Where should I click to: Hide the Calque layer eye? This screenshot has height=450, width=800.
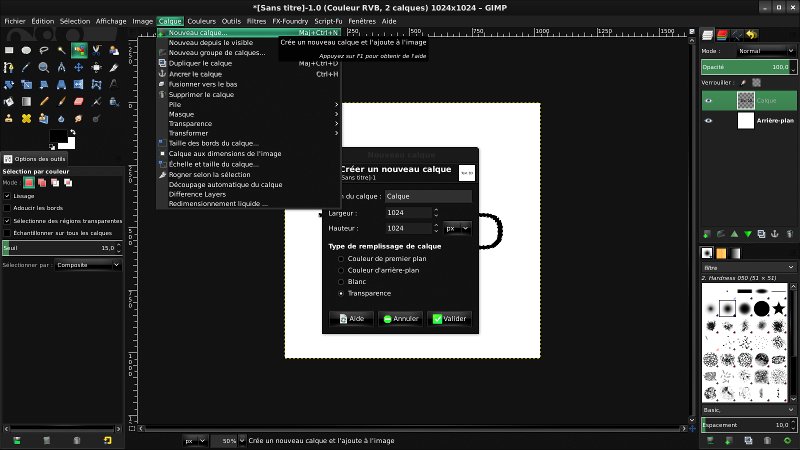coord(708,101)
